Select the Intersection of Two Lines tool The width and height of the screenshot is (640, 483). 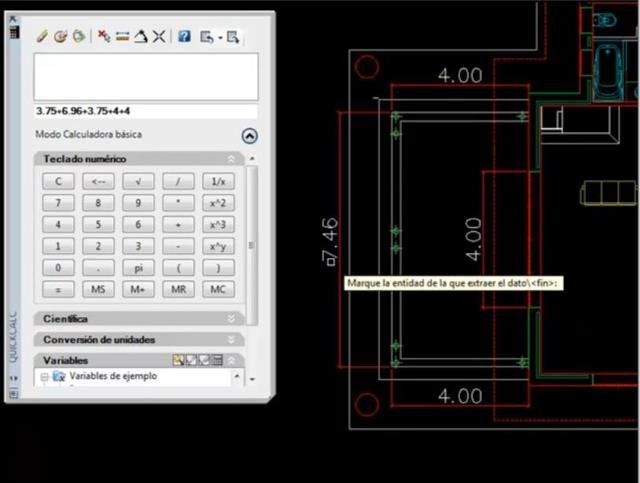pyautogui.click(x=159, y=37)
